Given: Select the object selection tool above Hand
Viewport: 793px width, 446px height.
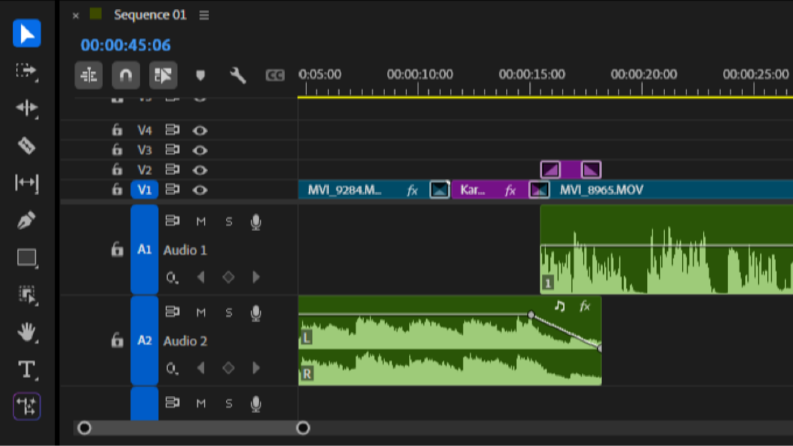Looking at the screenshot, I should point(26,295).
